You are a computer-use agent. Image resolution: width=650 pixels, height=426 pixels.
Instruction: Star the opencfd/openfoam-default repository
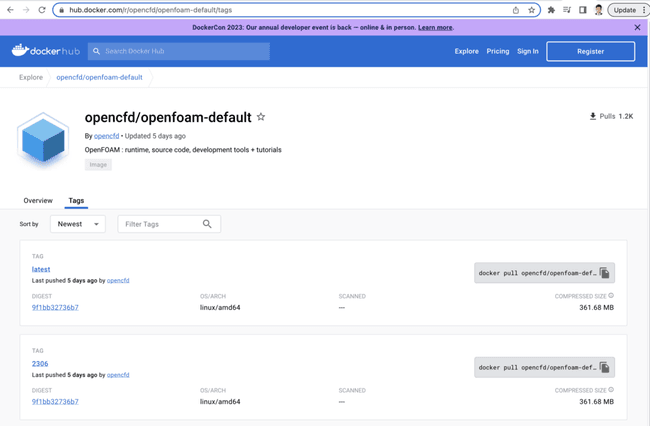261,117
